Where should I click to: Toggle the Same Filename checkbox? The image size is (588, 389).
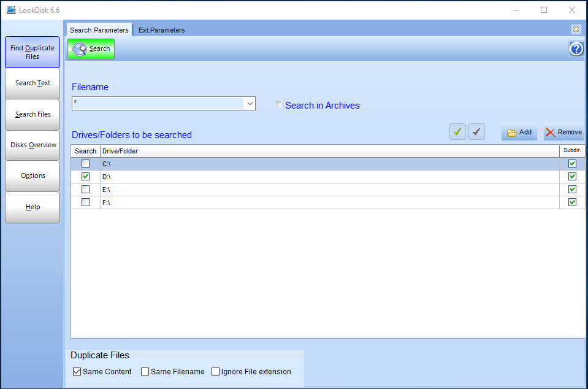pos(145,371)
